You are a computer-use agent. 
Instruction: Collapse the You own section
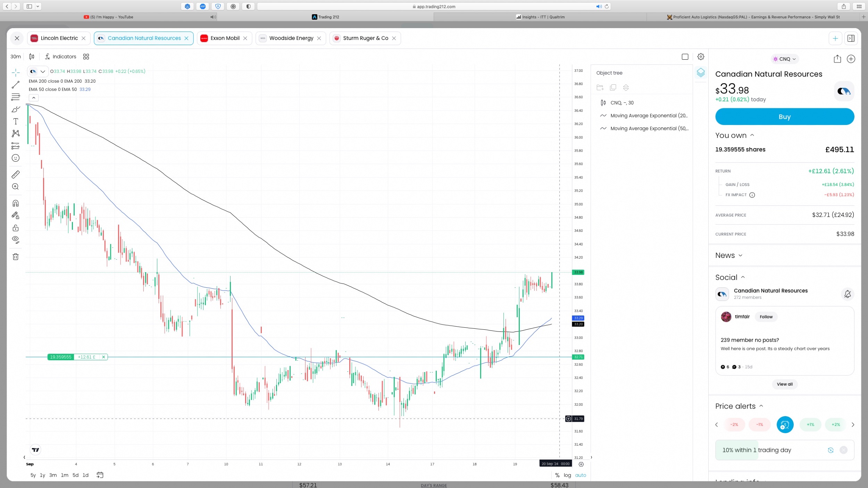(735, 135)
